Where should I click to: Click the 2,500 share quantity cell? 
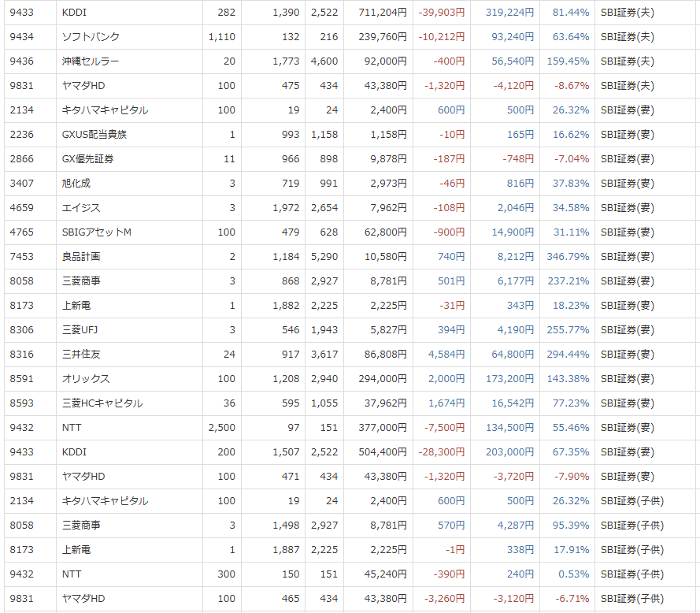click(x=222, y=428)
